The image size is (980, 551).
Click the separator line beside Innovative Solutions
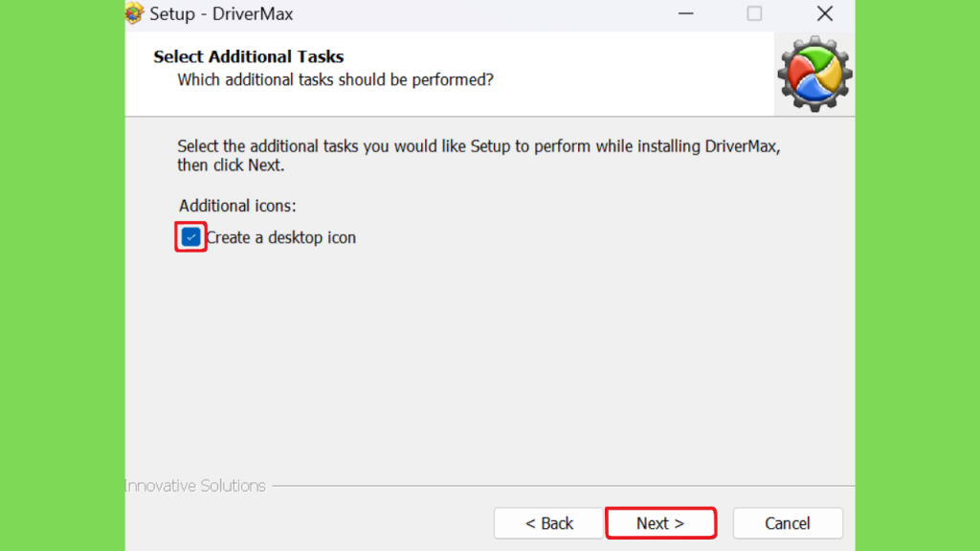click(563, 485)
